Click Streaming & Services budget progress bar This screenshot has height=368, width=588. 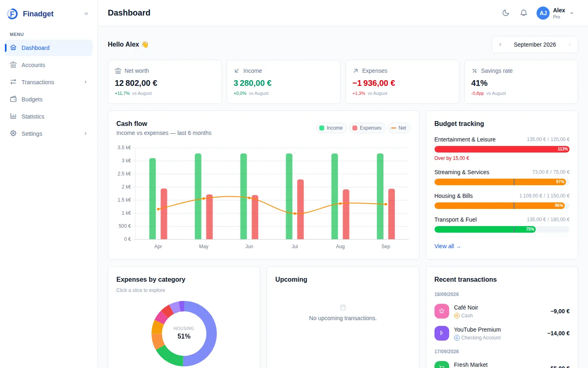click(502, 182)
